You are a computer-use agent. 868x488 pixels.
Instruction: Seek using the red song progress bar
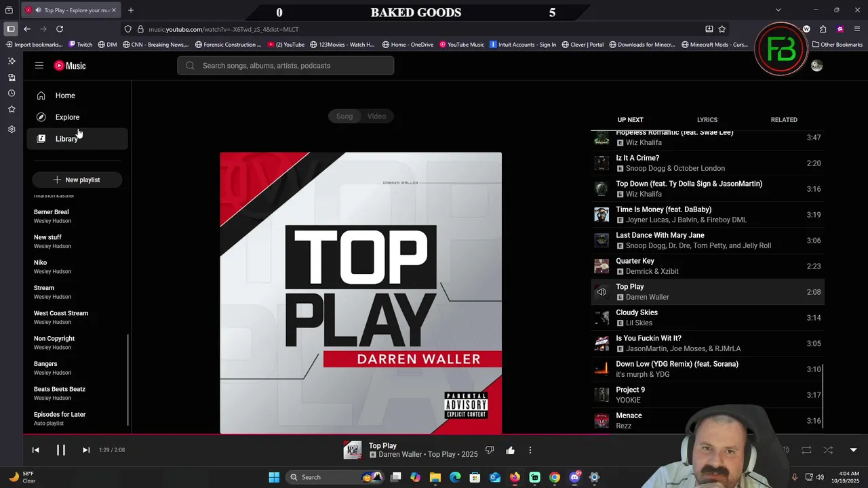[x=434, y=434]
